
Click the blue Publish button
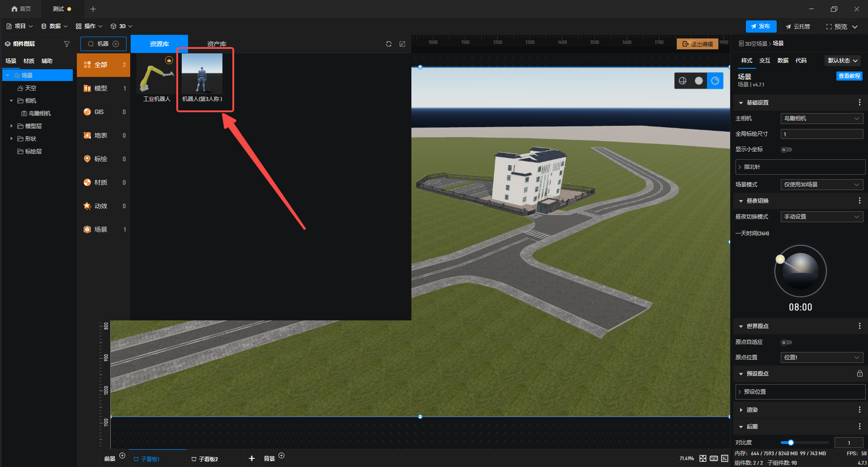[x=761, y=26]
